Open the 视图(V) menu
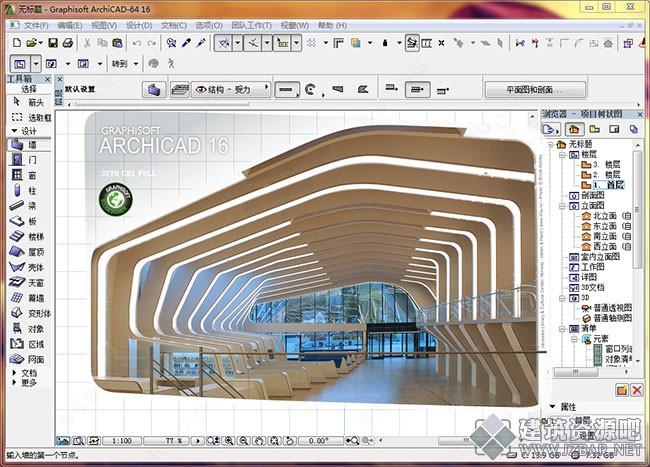 point(104,25)
